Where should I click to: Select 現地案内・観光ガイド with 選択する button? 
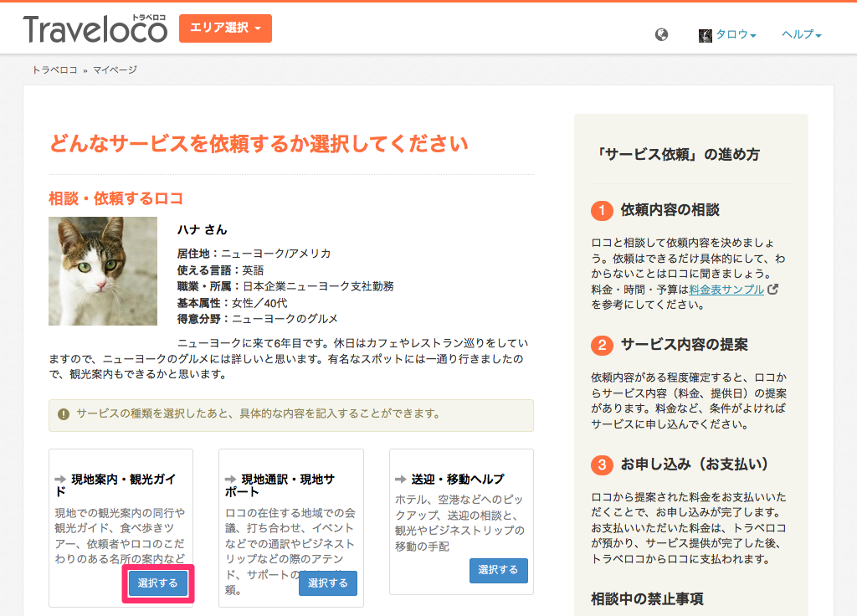(158, 583)
